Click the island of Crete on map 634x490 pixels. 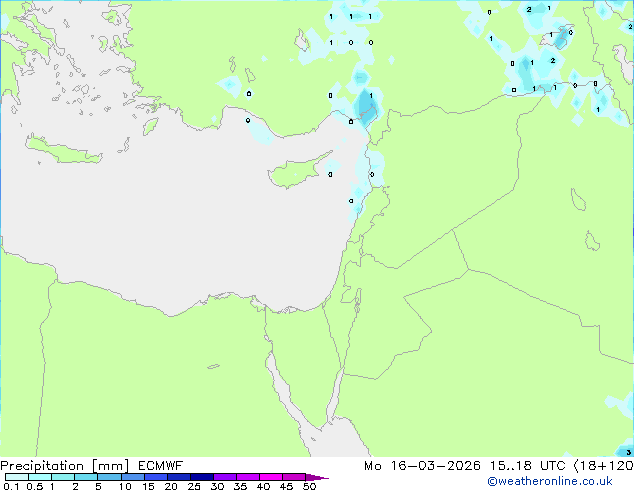click(x=63, y=150)
